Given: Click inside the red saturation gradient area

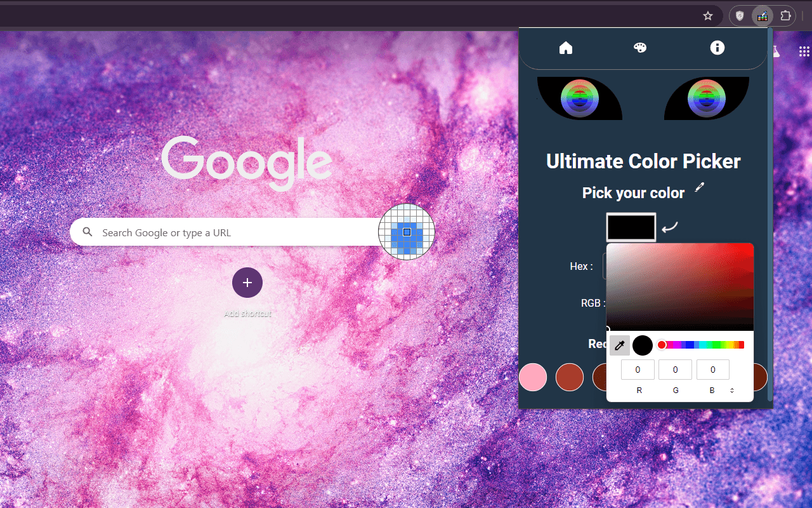Looking at the screenshot, I should [x=680, y=287].
